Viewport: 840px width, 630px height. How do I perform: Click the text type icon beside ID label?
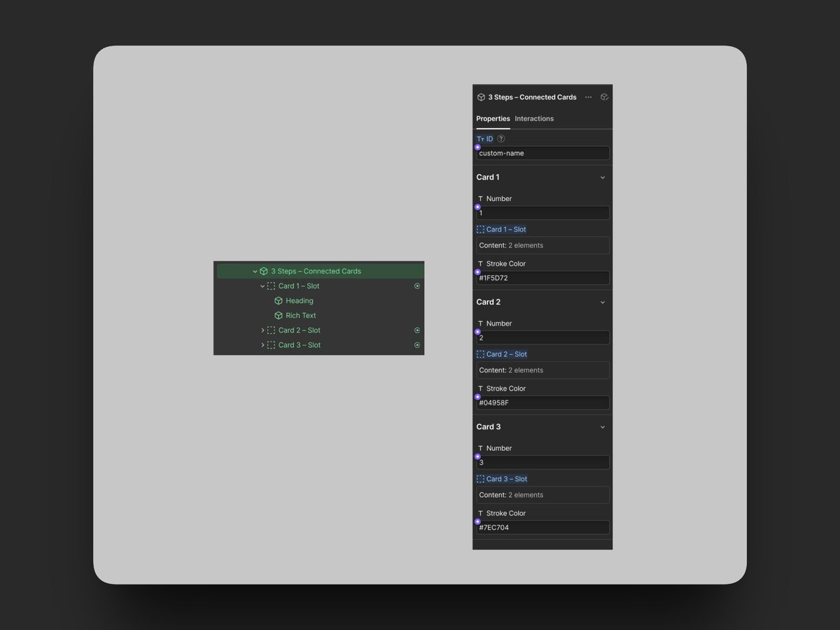click(480, 139)
